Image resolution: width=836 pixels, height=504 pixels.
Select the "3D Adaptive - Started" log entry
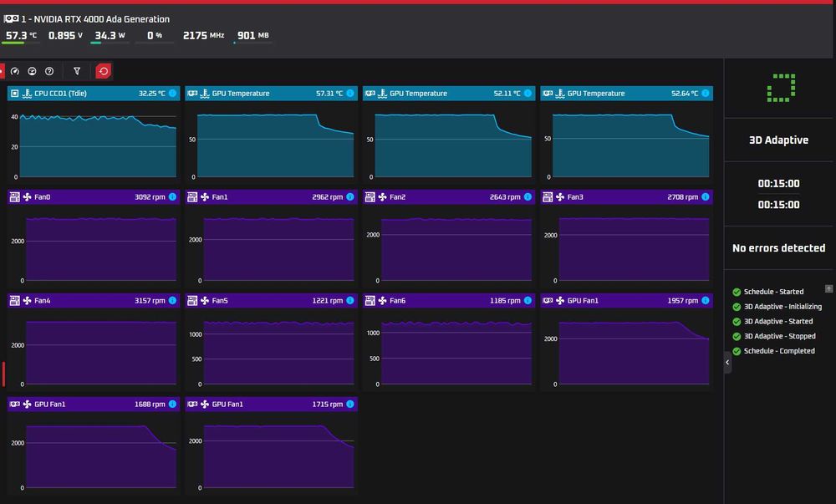[x=778, y=321]
